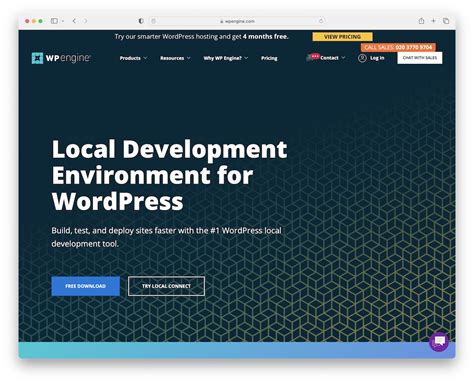Open the Pricing menu item

pos(269,58)
